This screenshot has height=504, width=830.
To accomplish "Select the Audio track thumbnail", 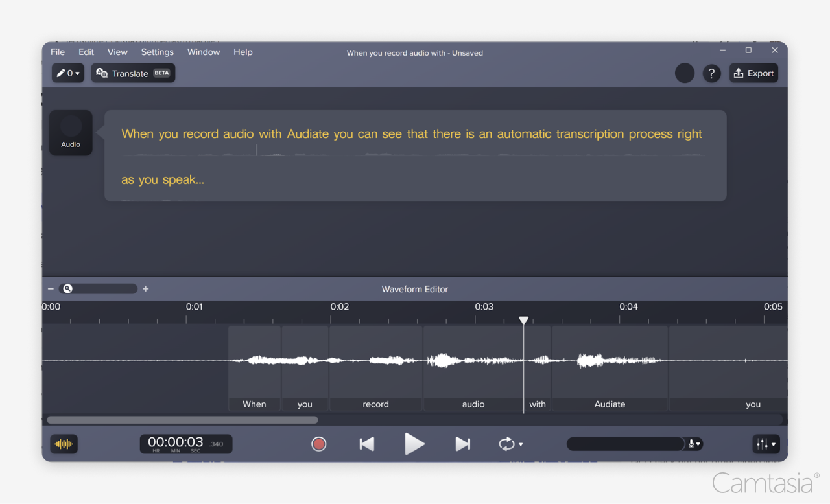I will click(71, 133).
